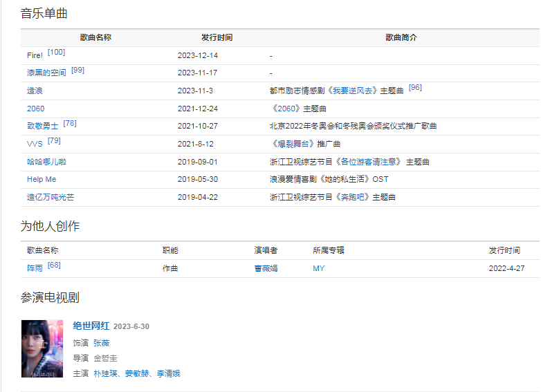Click citation [68] next to 阵雨

tap(54, 265)
